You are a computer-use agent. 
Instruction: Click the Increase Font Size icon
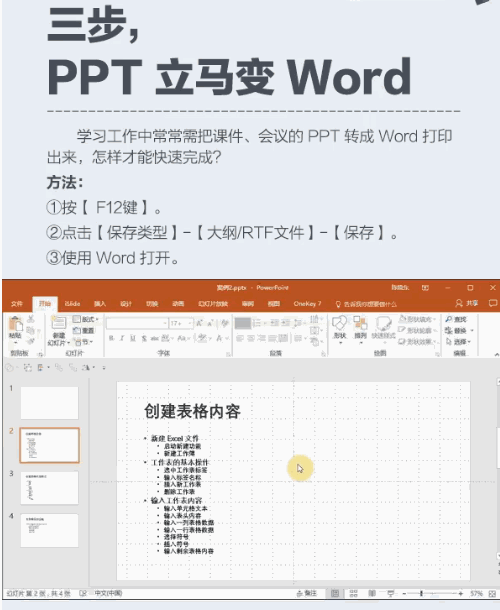pos(199,323)
